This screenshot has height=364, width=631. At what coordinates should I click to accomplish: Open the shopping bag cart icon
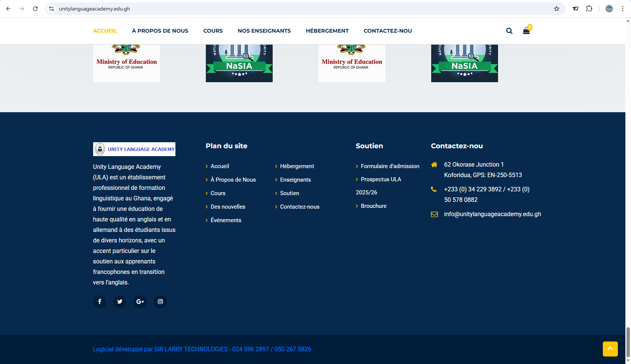pyautogui.click(x=526, y=31)
